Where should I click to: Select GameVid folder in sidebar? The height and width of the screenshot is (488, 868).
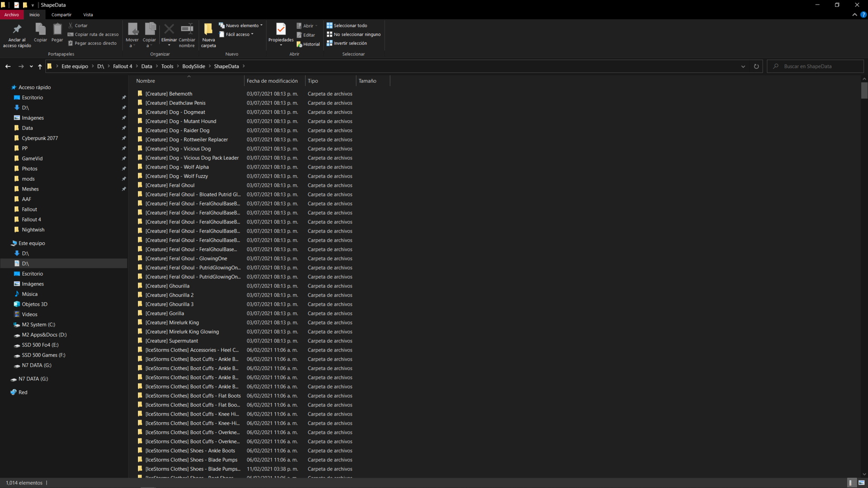32,159
